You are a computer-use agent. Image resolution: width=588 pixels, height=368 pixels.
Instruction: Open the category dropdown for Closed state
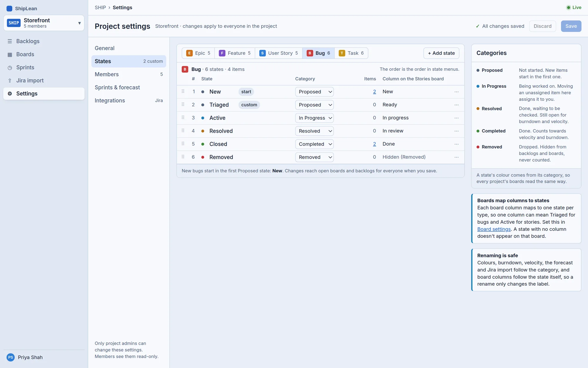[314, 144]
